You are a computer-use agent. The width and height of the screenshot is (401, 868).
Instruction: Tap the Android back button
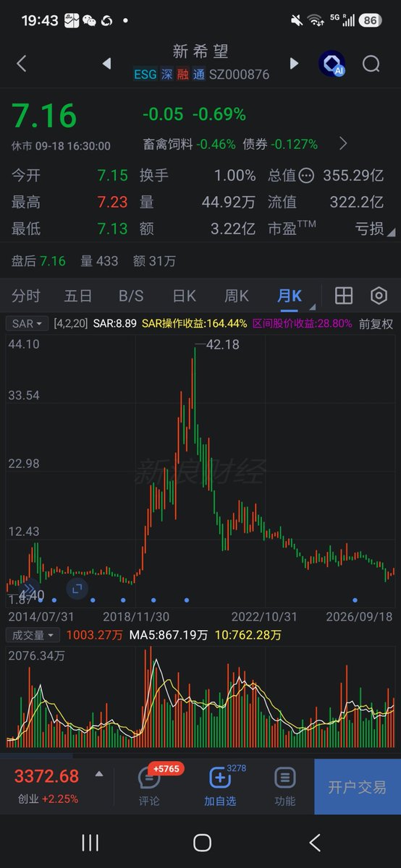click(x=314, y=842)
